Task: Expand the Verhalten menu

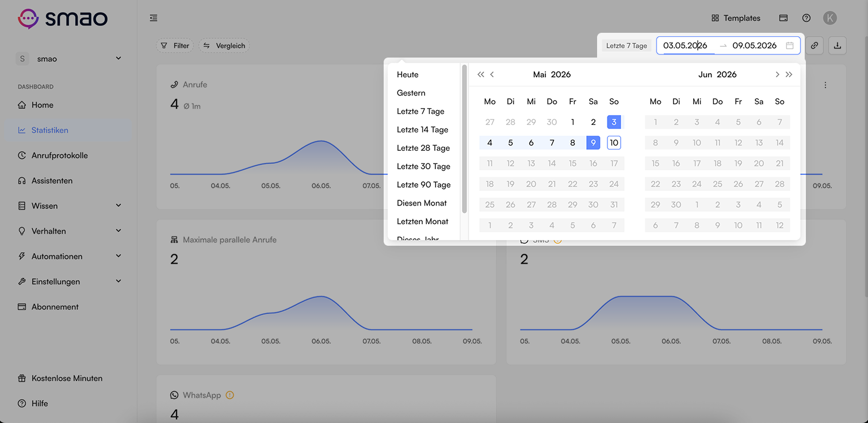Action: click(69, 231)
